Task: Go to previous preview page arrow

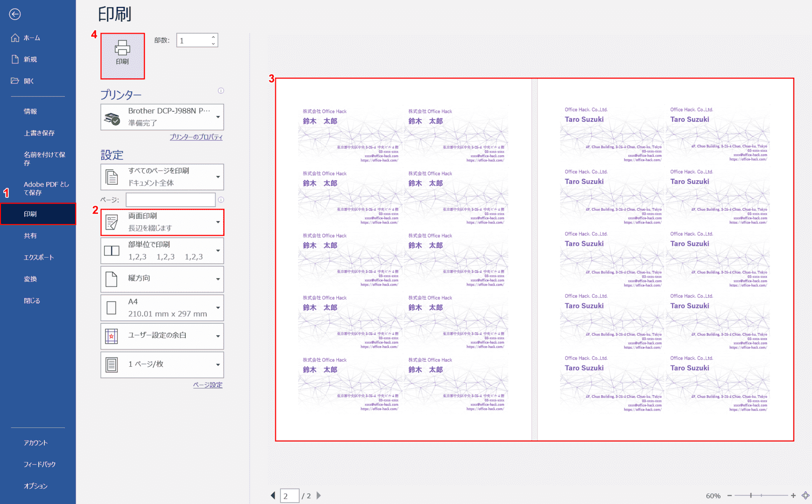Action: [273, 496]
